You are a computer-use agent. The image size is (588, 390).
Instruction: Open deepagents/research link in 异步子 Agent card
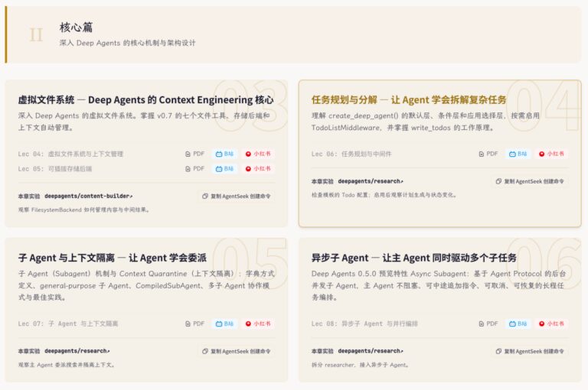pos(371,351)
